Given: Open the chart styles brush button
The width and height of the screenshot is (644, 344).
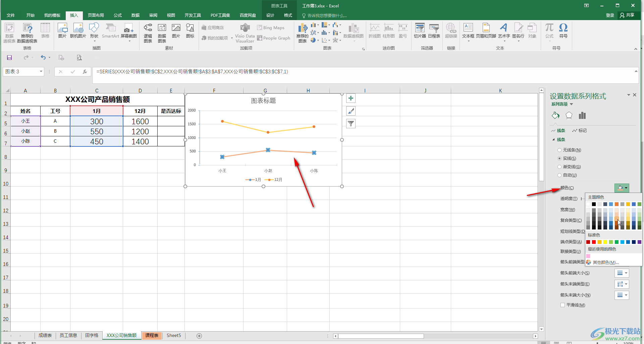Looking at the screenshot, I should pos(351,111).
